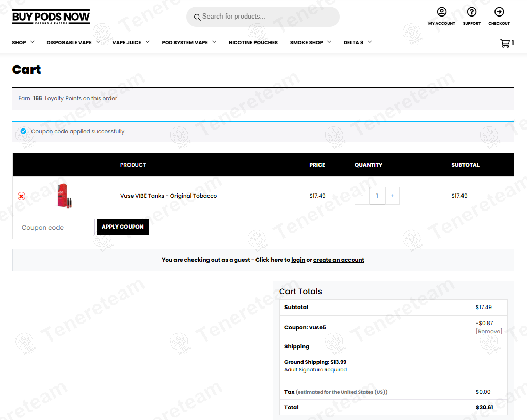Go to Checkout arrow icon

pos(499,12)
